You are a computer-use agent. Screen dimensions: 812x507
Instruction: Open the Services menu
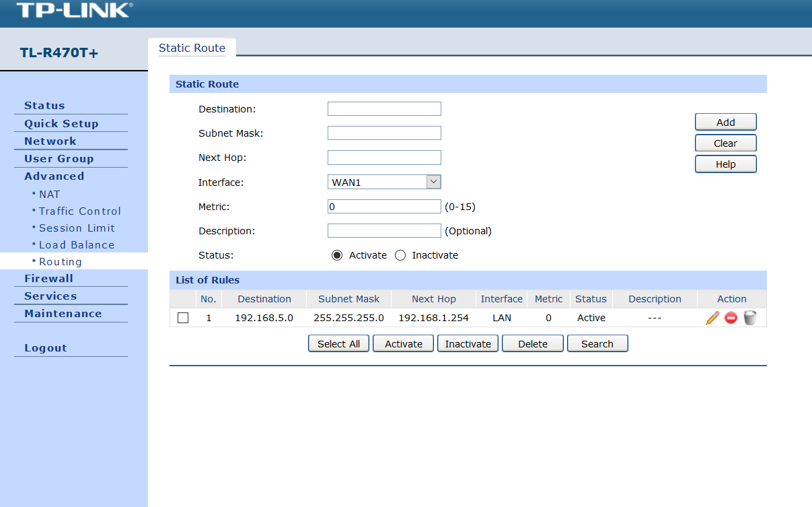point(50,296)
